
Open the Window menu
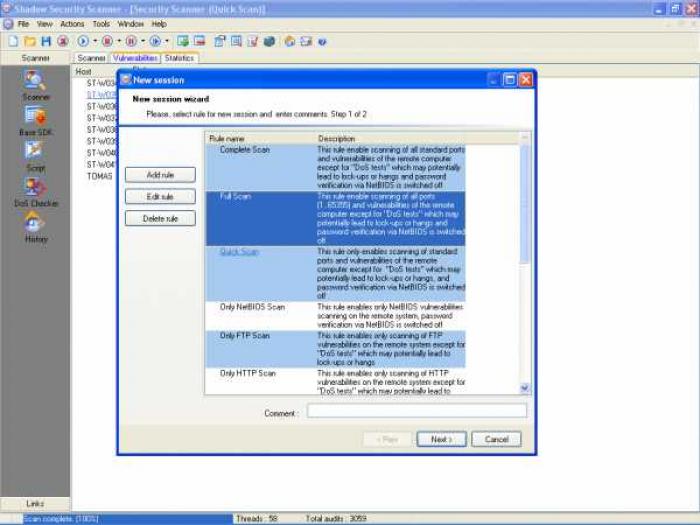[x=131, y=24]
